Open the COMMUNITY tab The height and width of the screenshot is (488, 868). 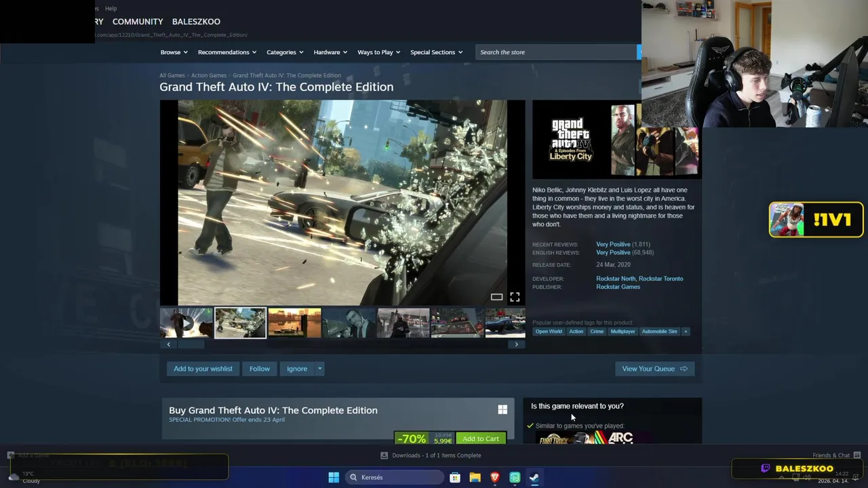[x=138, y=22]
